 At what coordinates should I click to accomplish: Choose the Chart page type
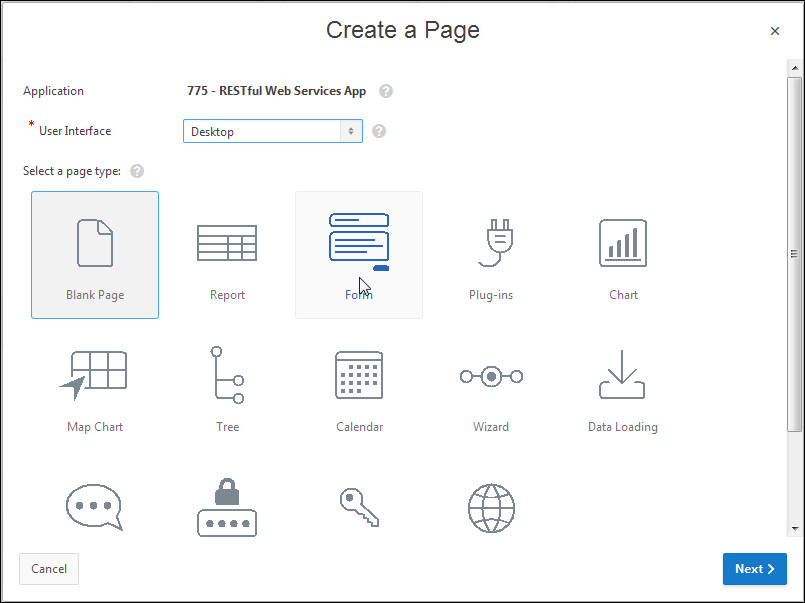(623, 255)
